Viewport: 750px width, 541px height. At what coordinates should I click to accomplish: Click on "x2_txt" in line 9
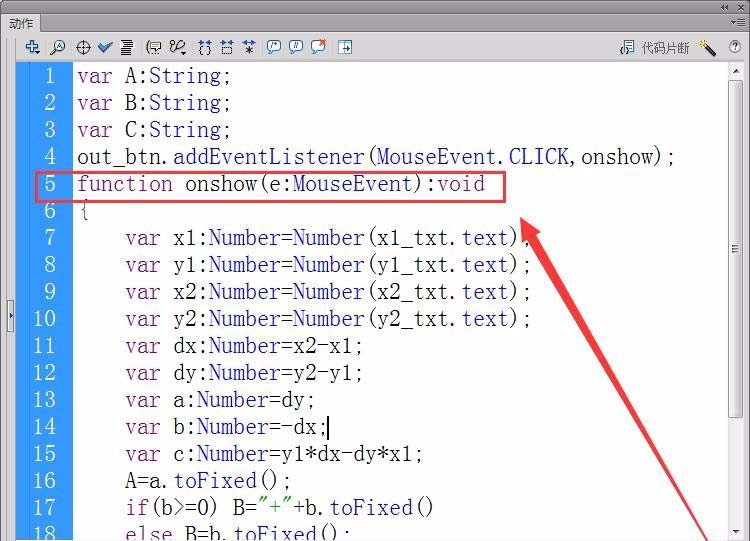coord(413,292)
